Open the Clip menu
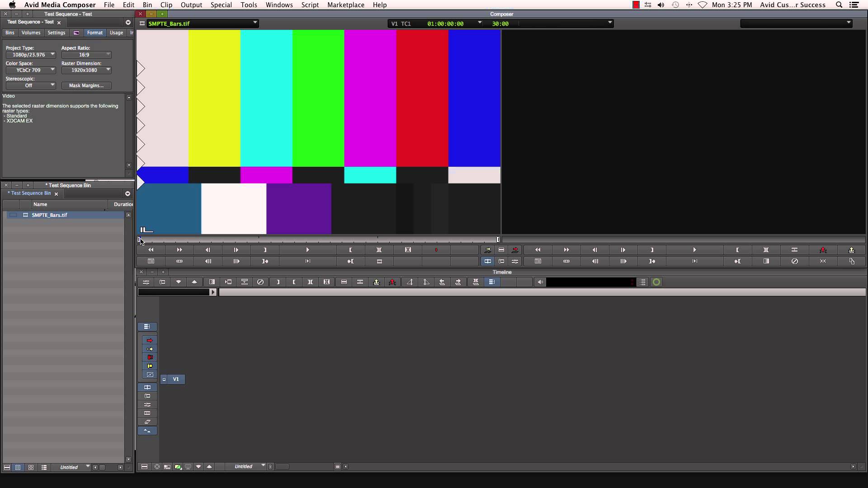868x488 pixels. click(166, 5)
